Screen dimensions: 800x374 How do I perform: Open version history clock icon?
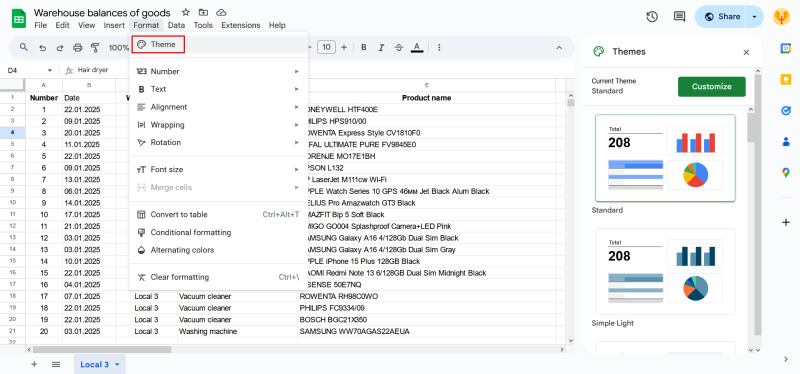pyautogui.click(x=652, y=16)
